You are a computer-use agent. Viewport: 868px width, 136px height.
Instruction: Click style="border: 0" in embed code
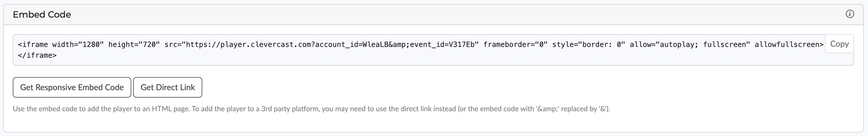click(589, 45)
